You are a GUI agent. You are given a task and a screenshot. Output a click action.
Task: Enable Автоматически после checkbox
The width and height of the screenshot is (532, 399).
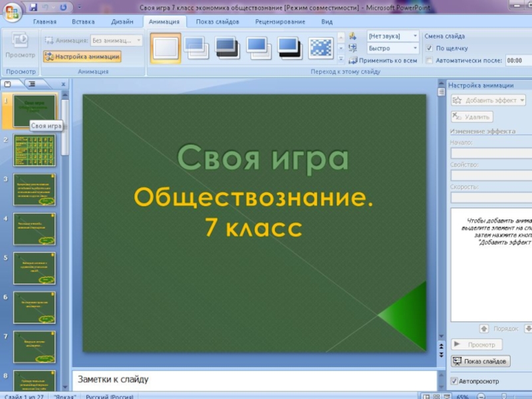click(x=430, y=61)
